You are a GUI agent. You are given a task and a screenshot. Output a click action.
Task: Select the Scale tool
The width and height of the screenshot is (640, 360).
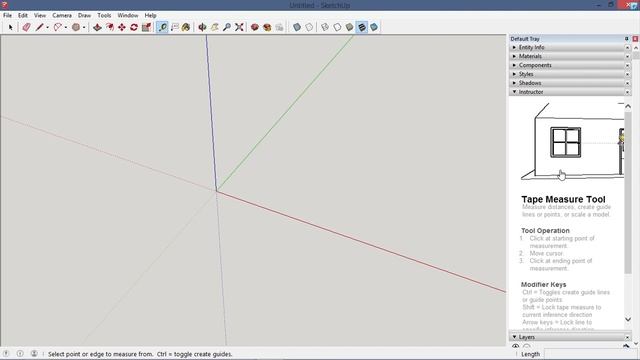pyautogui.click(x=146, y=27)
